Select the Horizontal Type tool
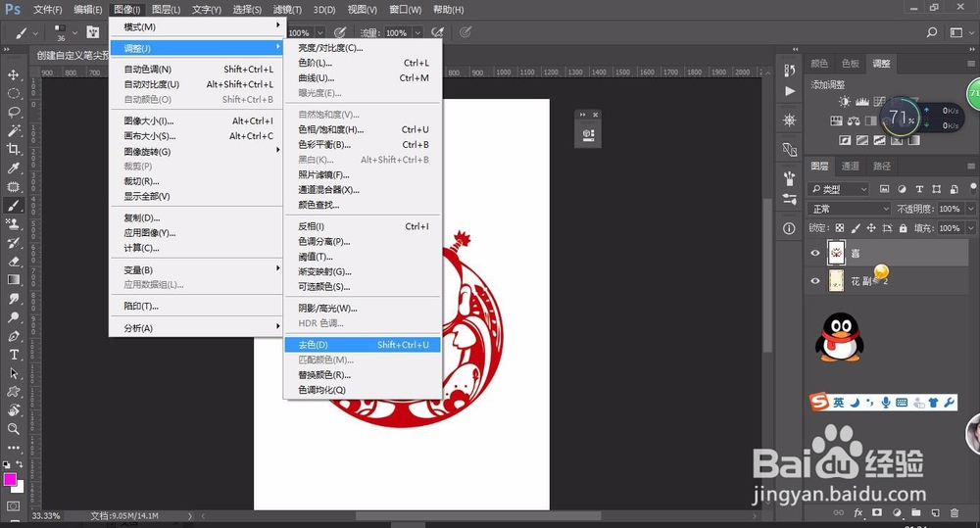The height and width of the screenshot is (528, 980). [x=13, y=355]
